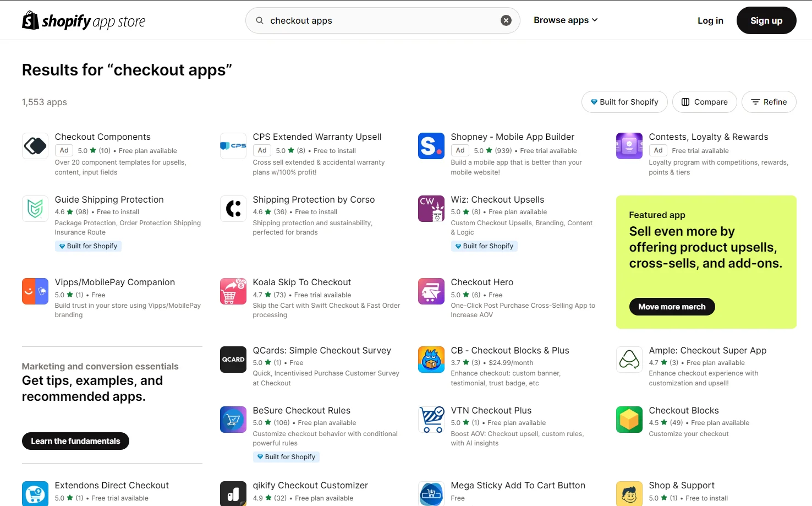Screen dimensions: 812x506
Task: Click the Sign up button
Action: tap(766, 20)
